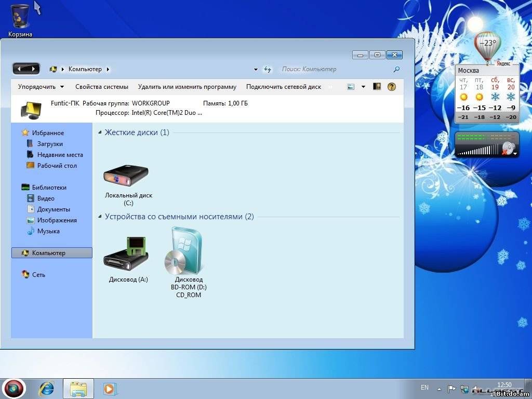The image size is (532, 399).
Task: Open the volume gadget dropdown arrow
Action: tap(515, 154)
